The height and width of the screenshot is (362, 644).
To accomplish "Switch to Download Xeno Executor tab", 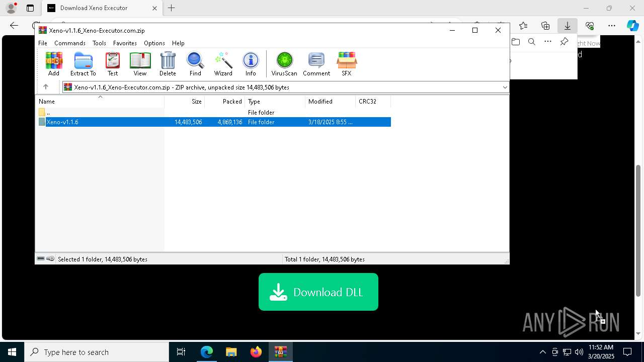I will tap(102, 8).
